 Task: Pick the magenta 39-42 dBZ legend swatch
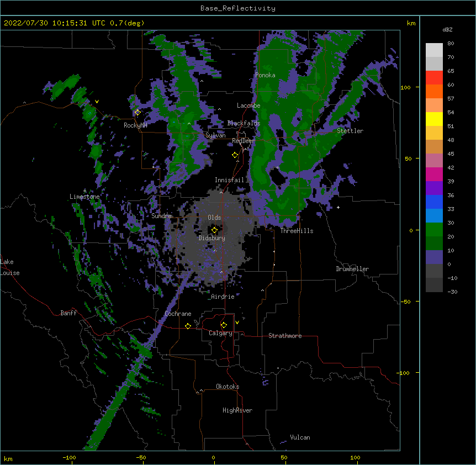[434, 174]
